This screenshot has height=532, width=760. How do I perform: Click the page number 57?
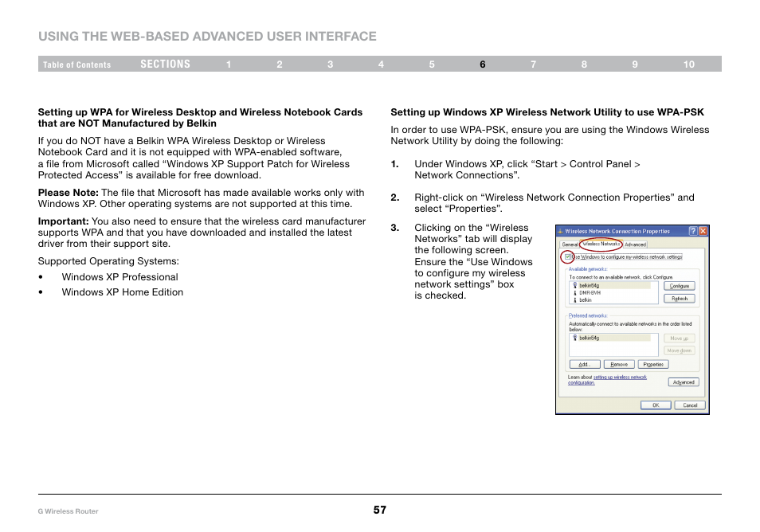pos(379,510)
